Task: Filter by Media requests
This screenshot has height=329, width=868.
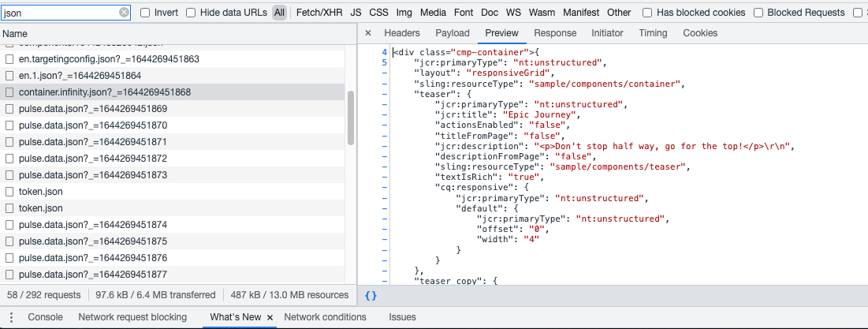Action: [433, 12]
